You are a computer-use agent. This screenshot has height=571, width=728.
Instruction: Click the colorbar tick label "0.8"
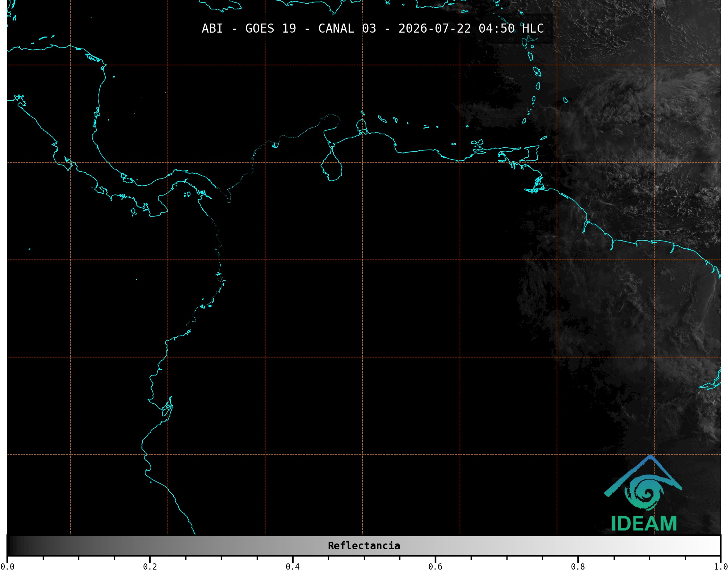[x=578, y=567]
